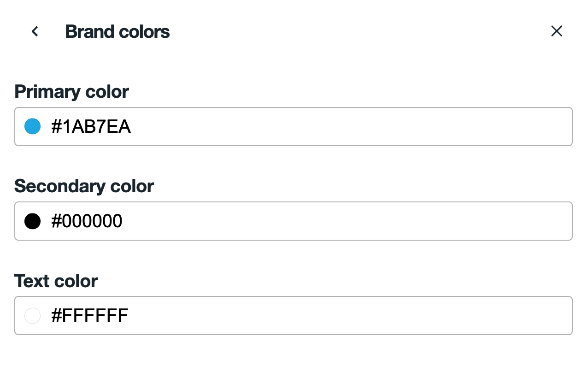Click the Brand colors heading
Viewport: 588px width, 390px height.
click(117, 32)
